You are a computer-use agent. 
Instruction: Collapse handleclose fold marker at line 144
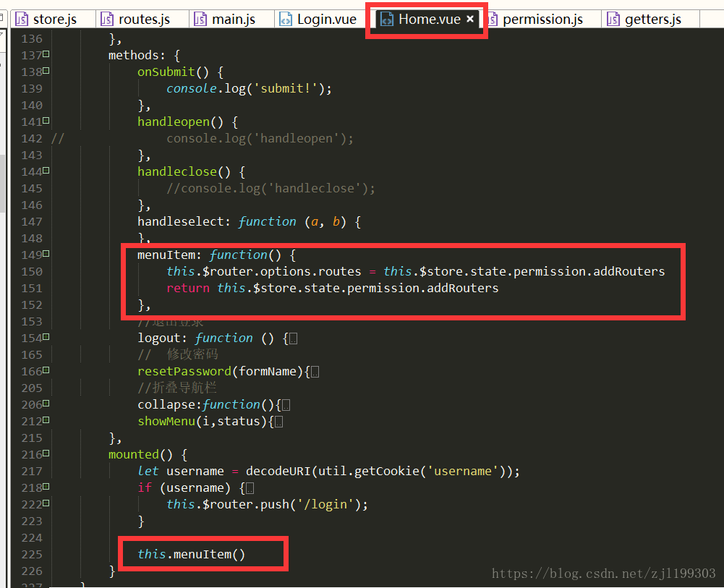click(x=46, y=171)
